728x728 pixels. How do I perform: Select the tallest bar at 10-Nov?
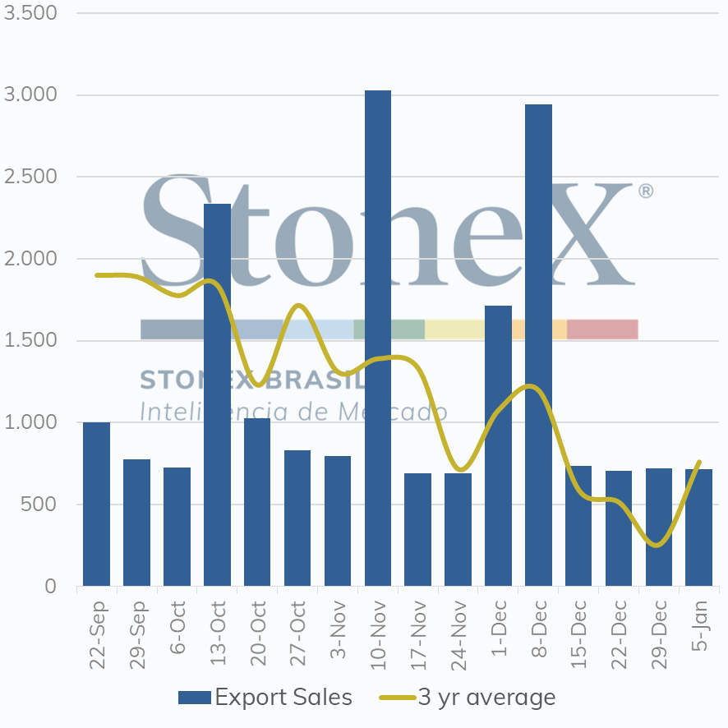(378, 338)
